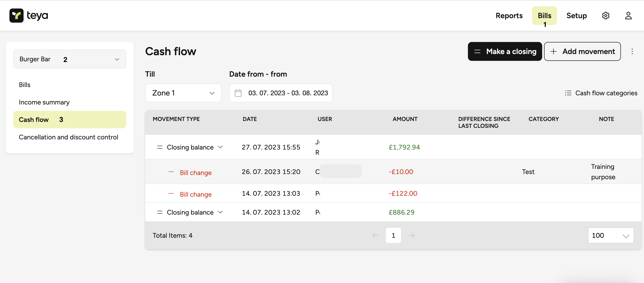
Task: Go to next page arrow
Action: (x=411, y=235)
